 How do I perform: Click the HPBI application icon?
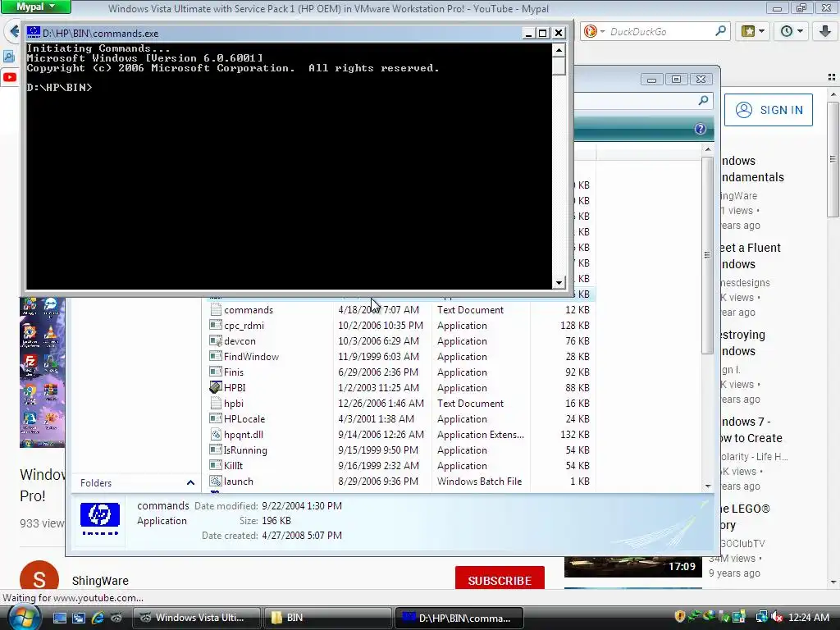point(216,387)
